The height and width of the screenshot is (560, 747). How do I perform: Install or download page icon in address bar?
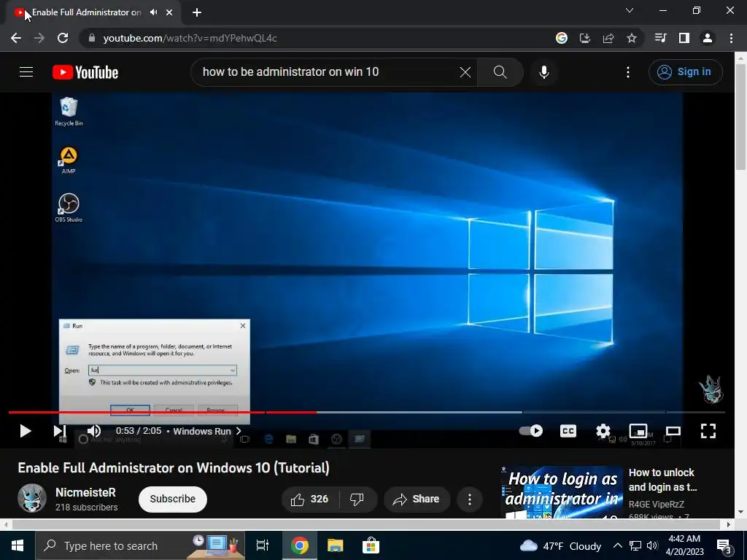(585, 38)
